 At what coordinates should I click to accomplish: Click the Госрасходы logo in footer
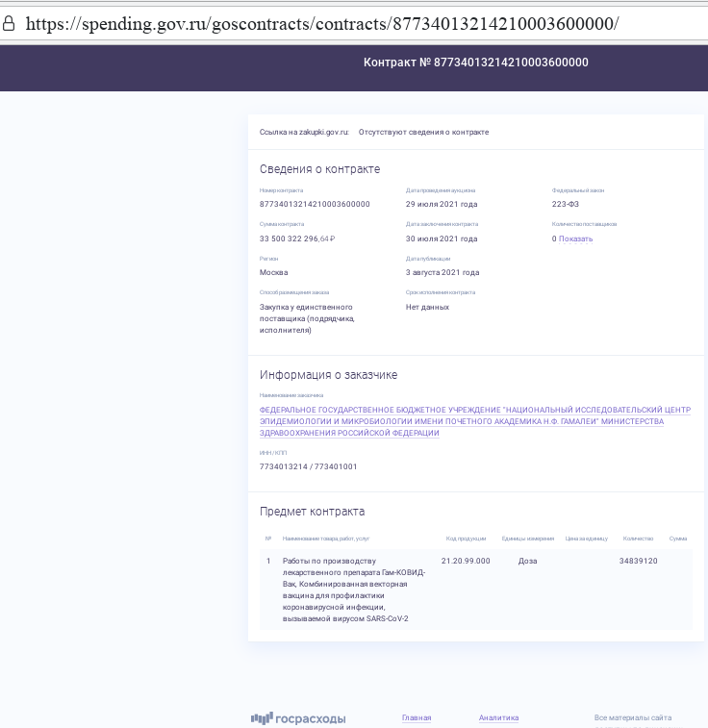tap(298, 718)
